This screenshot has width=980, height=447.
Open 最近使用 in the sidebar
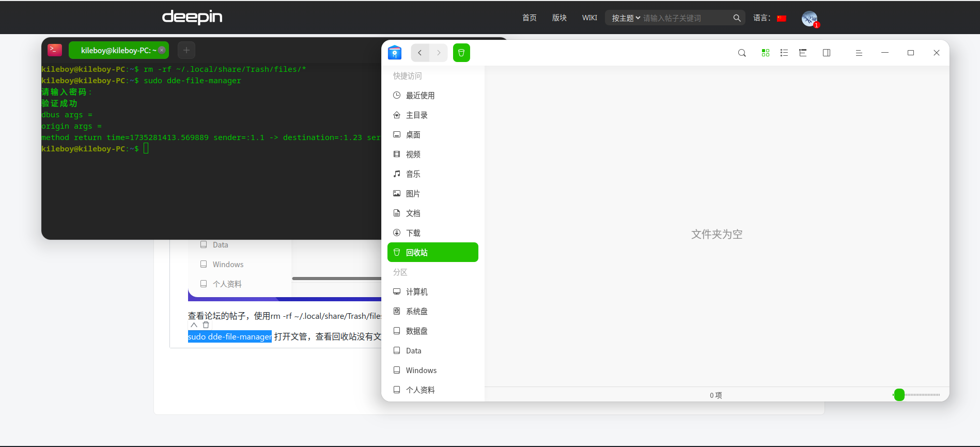[433, 95]
